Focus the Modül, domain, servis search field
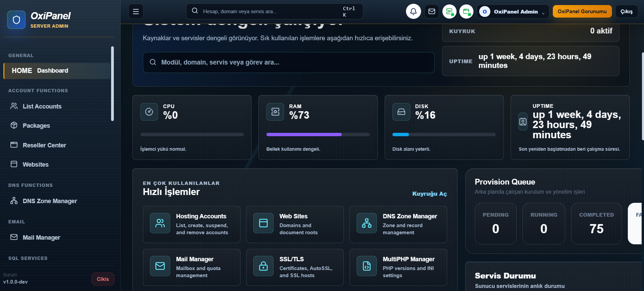This screenshot has width=644, height=291. pyautogui.click(x=288, y=63)
